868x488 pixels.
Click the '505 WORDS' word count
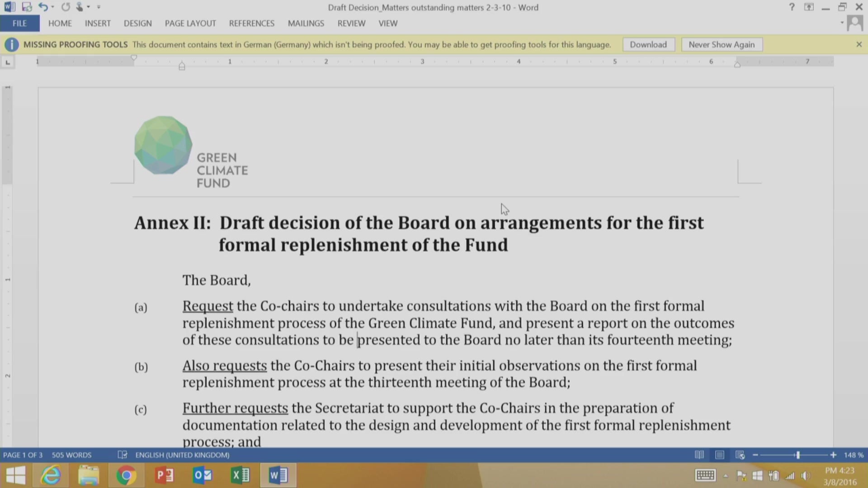[71, 455]
